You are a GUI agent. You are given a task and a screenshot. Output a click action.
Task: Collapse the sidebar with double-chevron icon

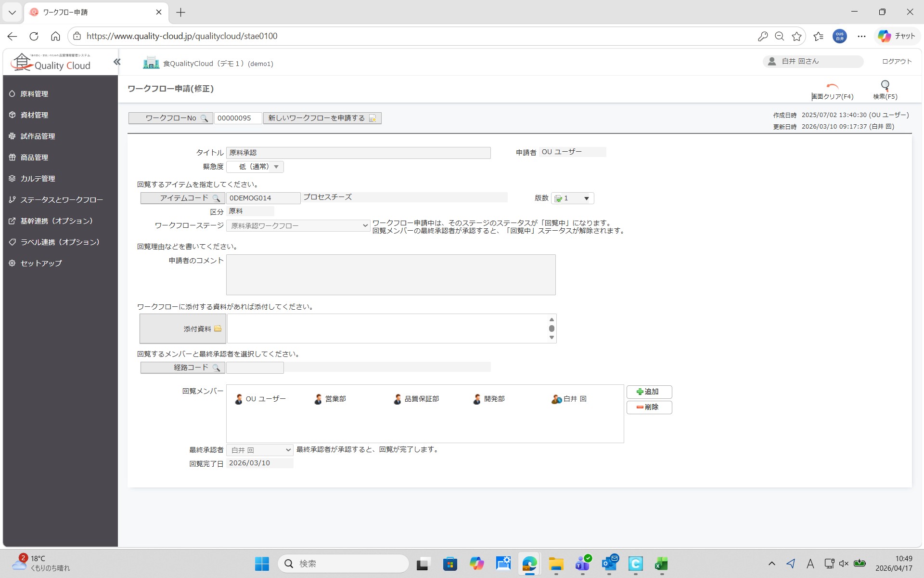(x=117, y=62)
